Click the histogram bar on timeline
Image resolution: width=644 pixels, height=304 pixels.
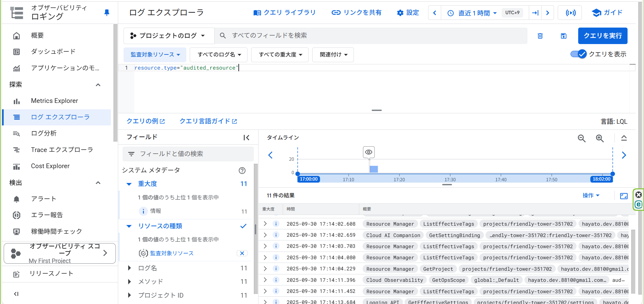(374, 169)
